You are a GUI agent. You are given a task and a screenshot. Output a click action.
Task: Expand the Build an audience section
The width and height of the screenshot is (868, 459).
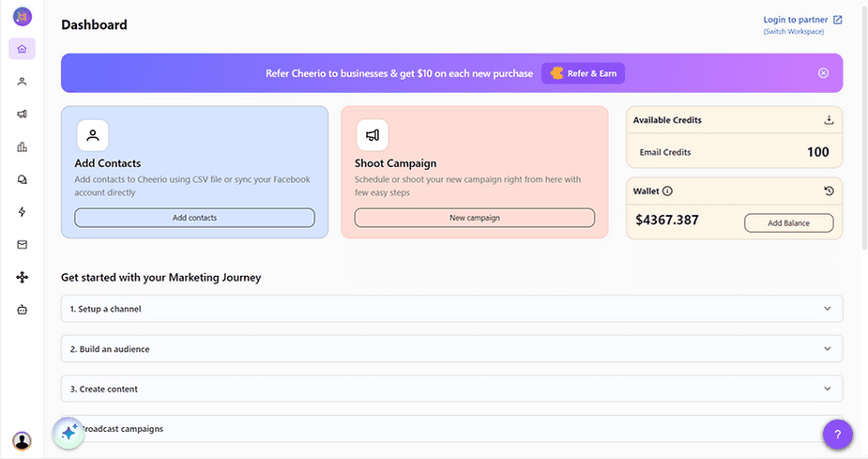tap(451, 349)
